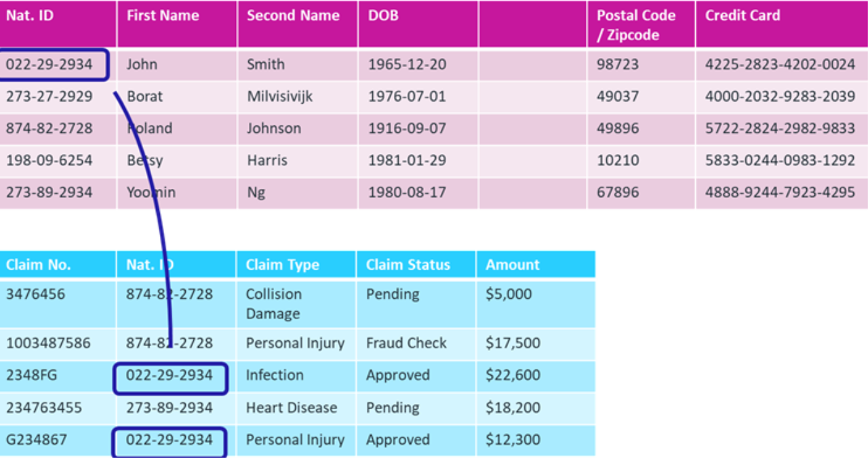Select John's highlighted Nat. ID cell
Image resolution: width=868 pixels, height=458 pixels.
54,65
